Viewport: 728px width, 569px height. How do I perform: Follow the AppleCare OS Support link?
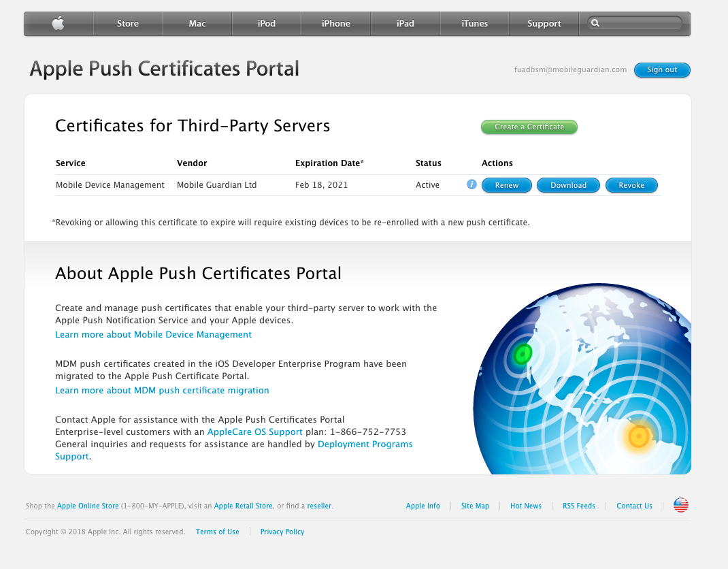255,432
